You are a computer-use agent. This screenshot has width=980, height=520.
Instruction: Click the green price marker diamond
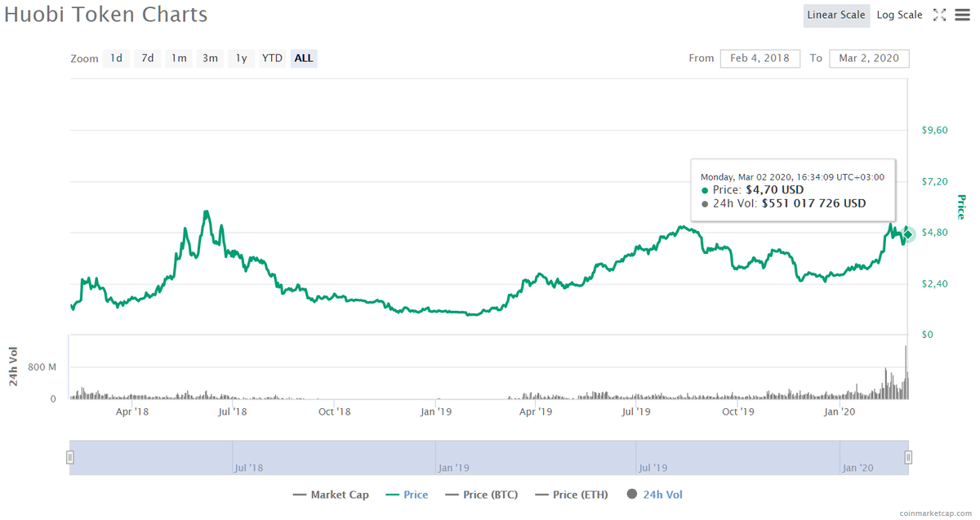point(907,234)
